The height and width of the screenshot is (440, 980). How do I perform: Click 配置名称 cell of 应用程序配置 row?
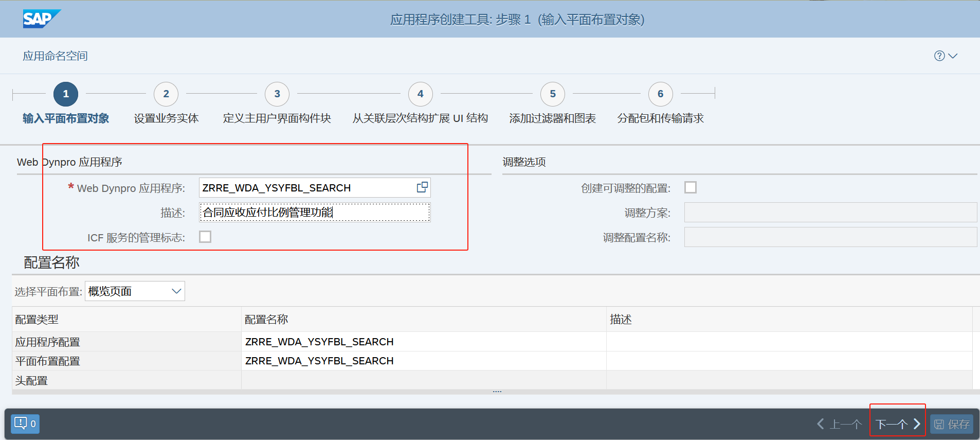[424, 342]
